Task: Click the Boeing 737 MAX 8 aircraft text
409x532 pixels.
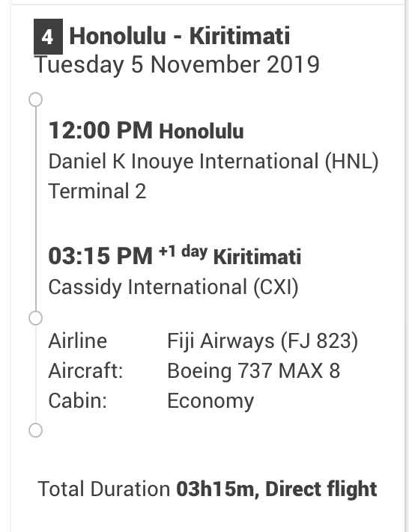Action: (253, 370)
